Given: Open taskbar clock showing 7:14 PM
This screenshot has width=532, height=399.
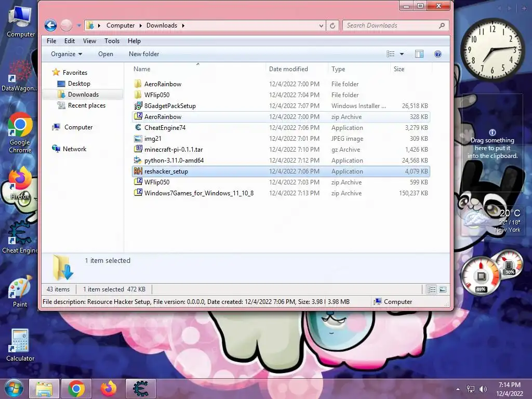Looking at the screenshot, I should 509,389.
